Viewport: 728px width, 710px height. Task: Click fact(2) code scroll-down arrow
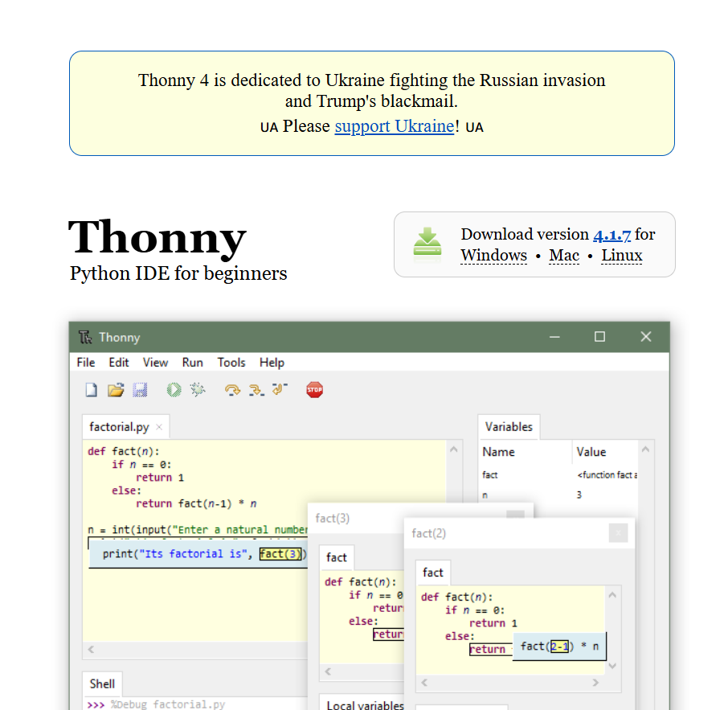point(612,666)
